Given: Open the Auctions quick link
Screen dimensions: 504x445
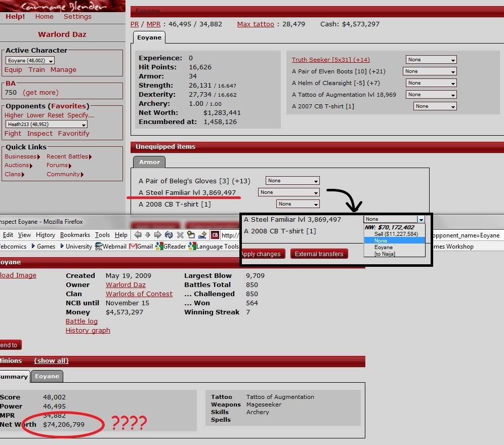Looking at the screenshot, I should click(x=18, y=165).
